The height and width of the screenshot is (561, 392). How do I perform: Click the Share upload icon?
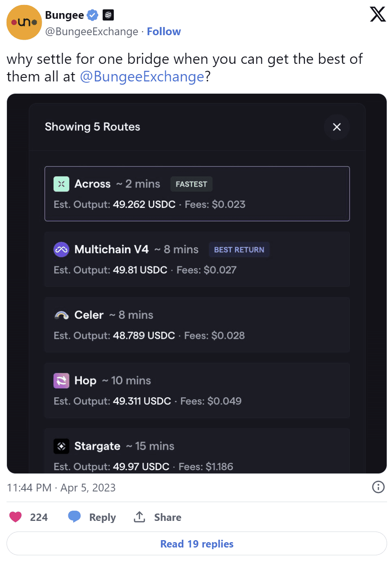click(139, 517)
